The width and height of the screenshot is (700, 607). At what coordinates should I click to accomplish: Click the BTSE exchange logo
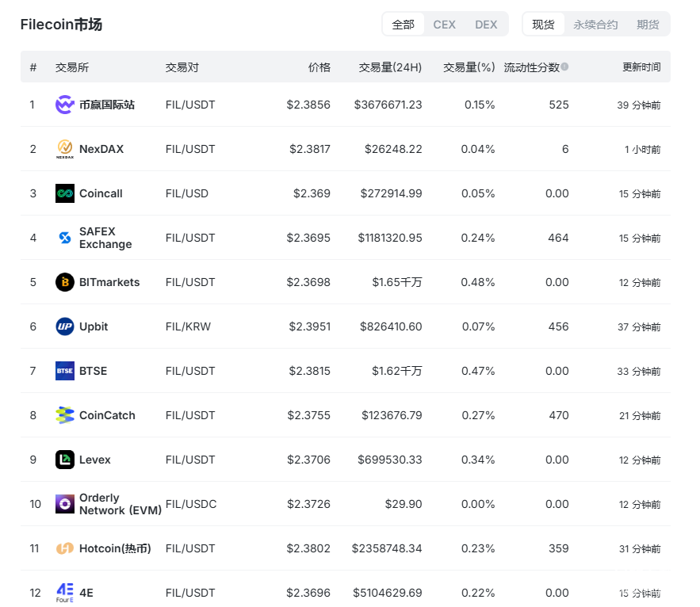(x=65, y=371)
